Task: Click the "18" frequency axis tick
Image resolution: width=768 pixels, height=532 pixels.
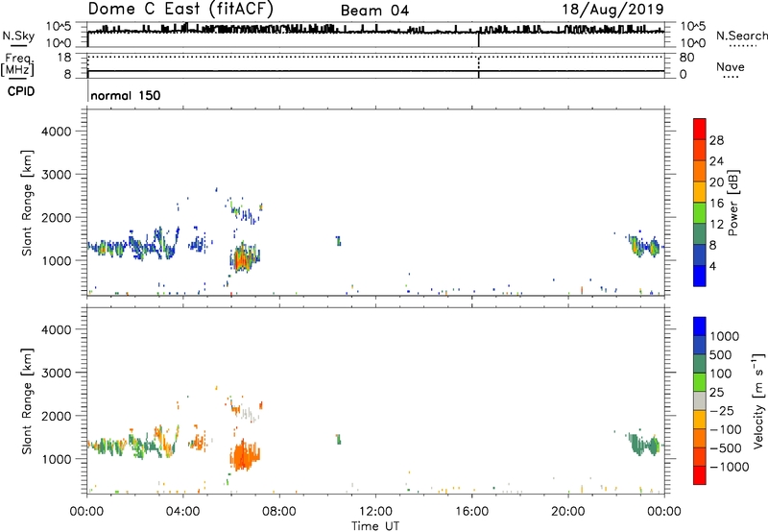Action: [64, 58]
